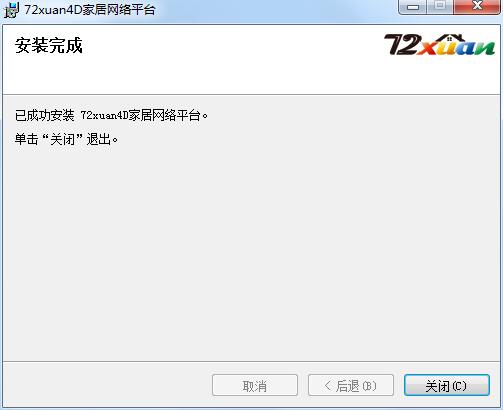The image size is (503, 410).
Task: Minimize the installer window
Action: [413, 7]
